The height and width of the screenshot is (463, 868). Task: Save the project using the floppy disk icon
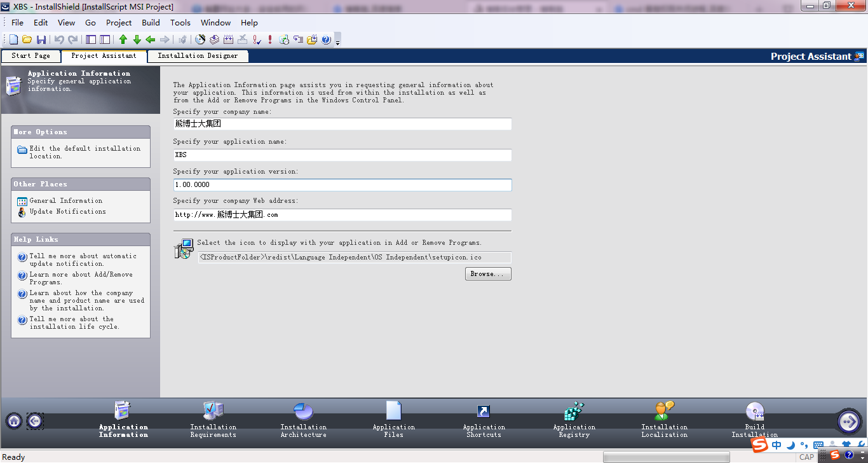pos(41,39)
